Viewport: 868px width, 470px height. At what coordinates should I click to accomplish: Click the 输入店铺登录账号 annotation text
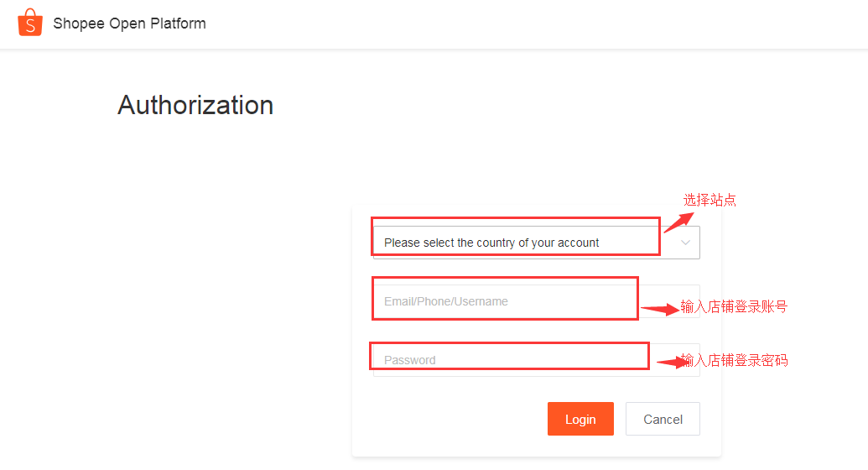(734, 306)
